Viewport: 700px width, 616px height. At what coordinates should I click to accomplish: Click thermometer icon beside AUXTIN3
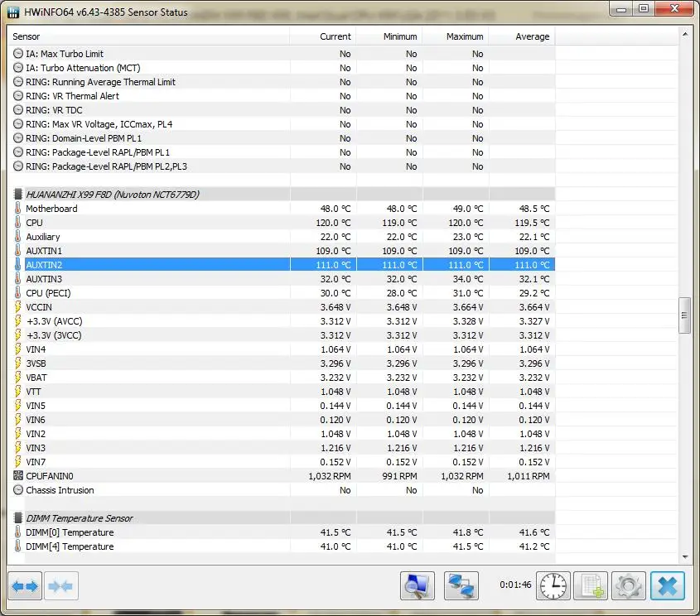click(x=18, y=279)
